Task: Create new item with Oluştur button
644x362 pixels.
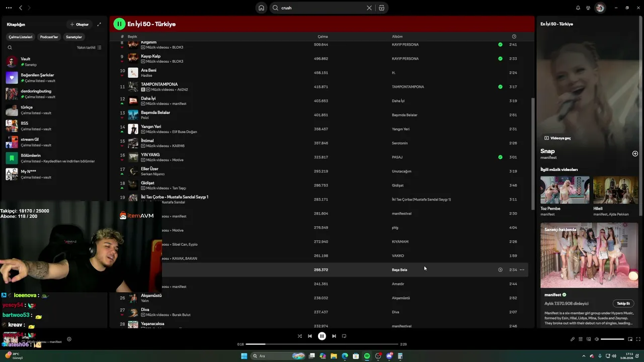Action: (x=79, y=24)
